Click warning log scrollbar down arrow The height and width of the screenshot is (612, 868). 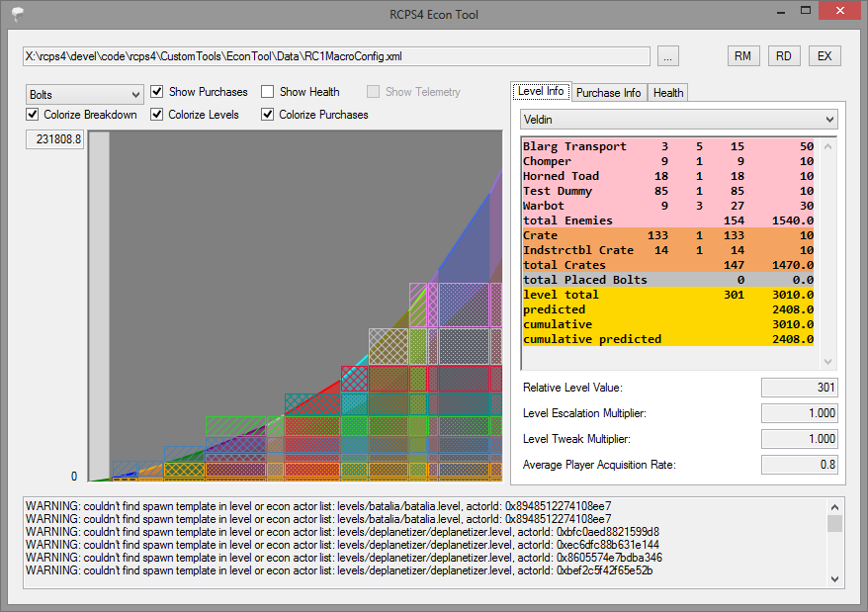click(835, 579)
